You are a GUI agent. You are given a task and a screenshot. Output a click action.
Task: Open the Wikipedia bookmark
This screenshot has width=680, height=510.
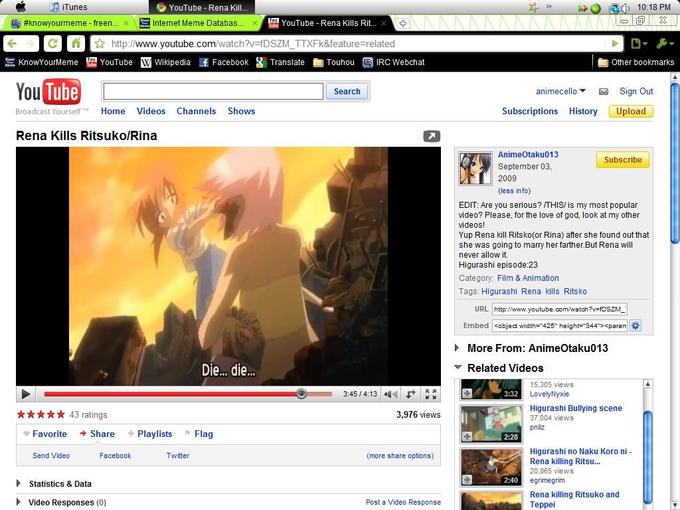pyautogui.click(x=166, y=62)
